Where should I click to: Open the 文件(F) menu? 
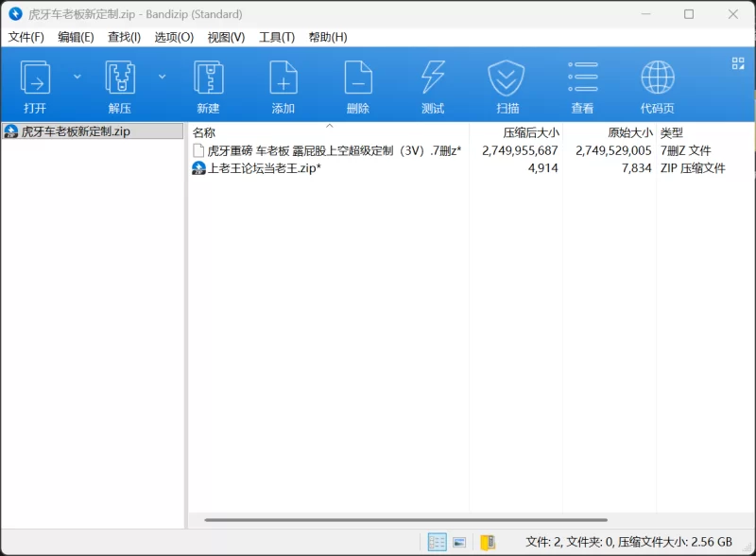26,37
